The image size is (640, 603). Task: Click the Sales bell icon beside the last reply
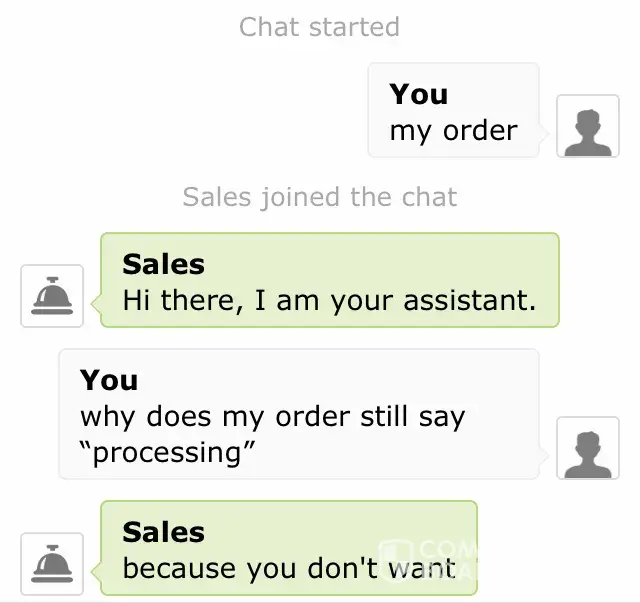coord(52,564)
